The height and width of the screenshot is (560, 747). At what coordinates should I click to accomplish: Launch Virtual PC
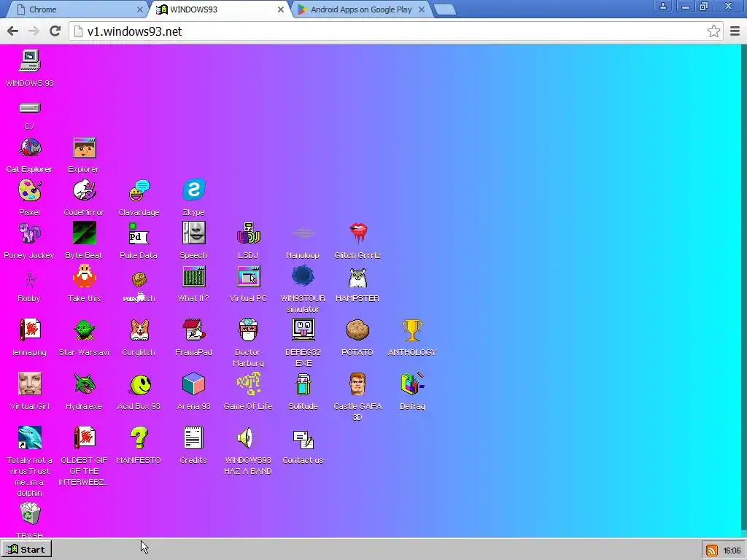(248, 276)
